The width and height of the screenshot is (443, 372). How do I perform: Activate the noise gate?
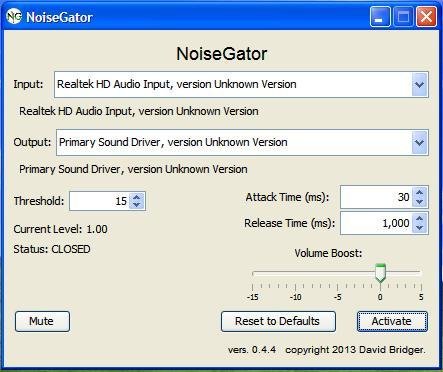point(392,321)
